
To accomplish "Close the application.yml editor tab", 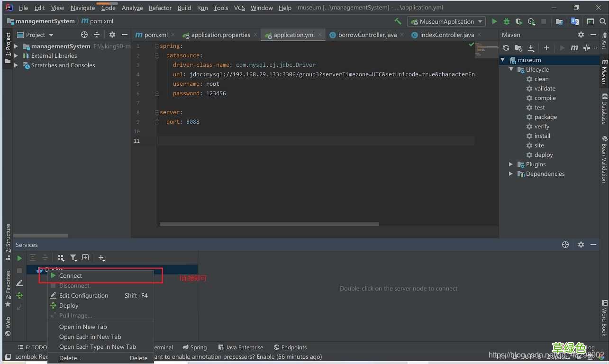I will point(320,35).
